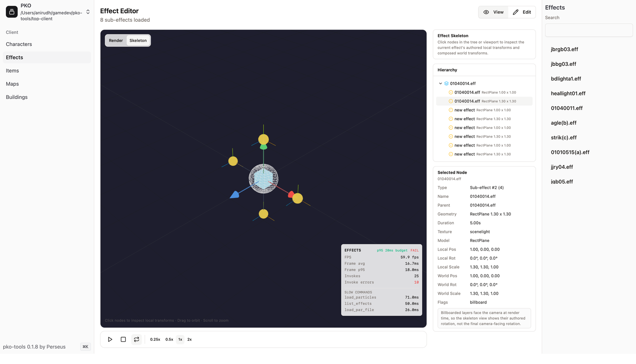This screenshot has width=636, height=364.
Task: Click the blue axis arrow gizmo
Action: [x=234, y=195]
